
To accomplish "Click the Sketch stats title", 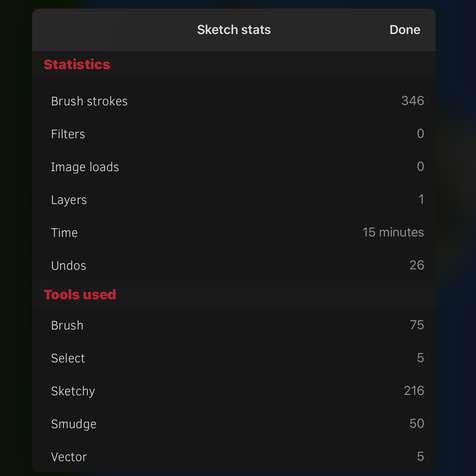I will tap(234, 30).
